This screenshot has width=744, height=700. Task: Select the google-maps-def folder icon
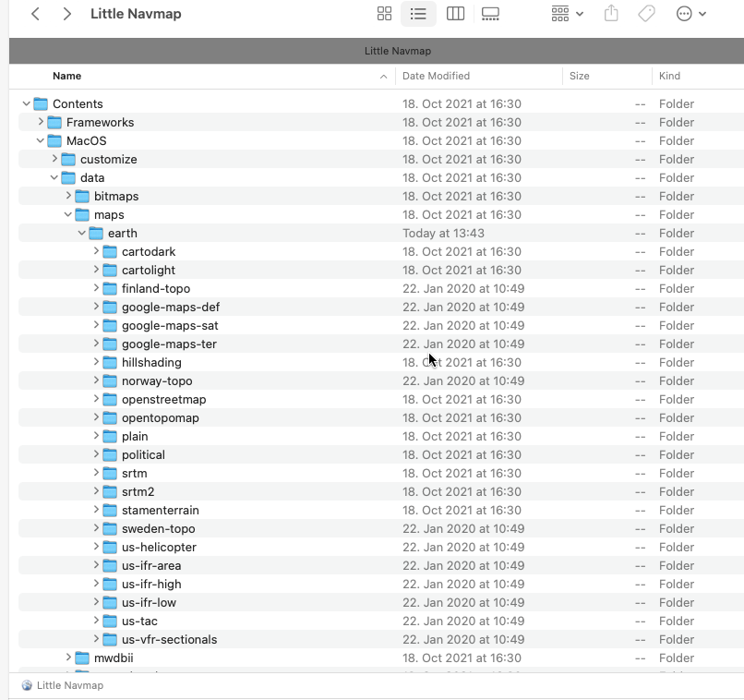coord(110,307)
